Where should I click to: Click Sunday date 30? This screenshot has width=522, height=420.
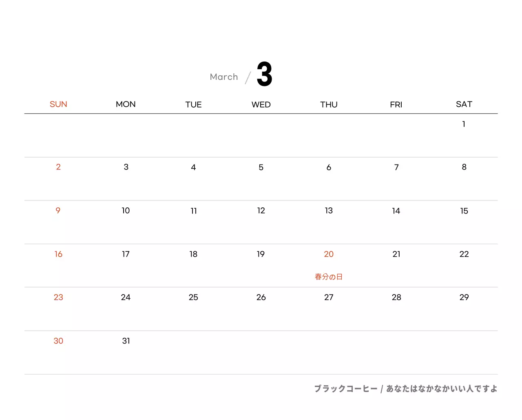[58, 341]
